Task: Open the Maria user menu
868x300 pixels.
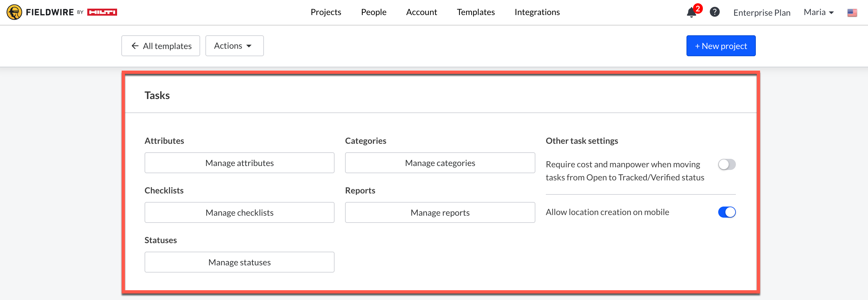Action: [818, 12]
